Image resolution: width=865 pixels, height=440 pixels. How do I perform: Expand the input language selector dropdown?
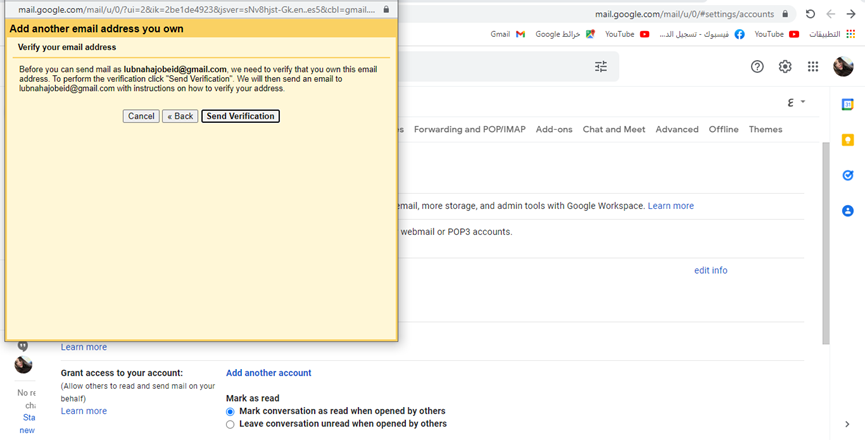tap(796, 102)
